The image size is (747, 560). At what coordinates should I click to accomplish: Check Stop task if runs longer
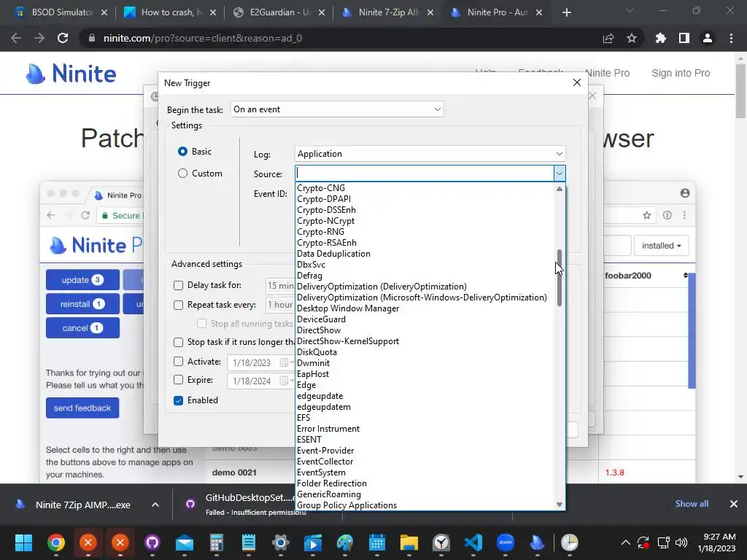tap(178, 342)
